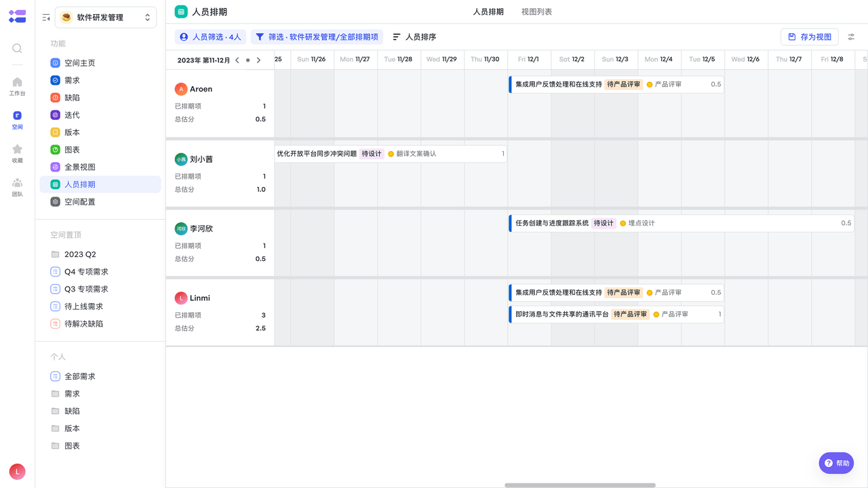Open 需求 under 功能 section

[x=100, y=80]
